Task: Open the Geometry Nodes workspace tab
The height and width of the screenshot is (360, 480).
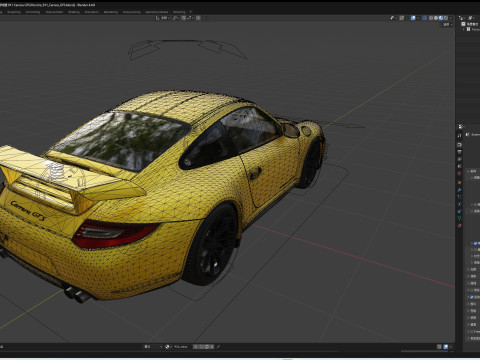Action: coord(157,12)
